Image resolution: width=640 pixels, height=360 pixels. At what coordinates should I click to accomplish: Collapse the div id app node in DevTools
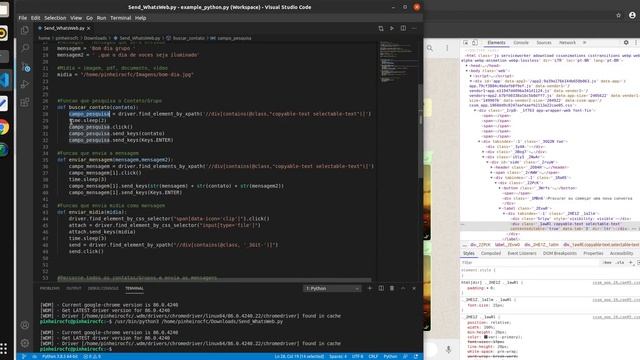pos(471,81)
